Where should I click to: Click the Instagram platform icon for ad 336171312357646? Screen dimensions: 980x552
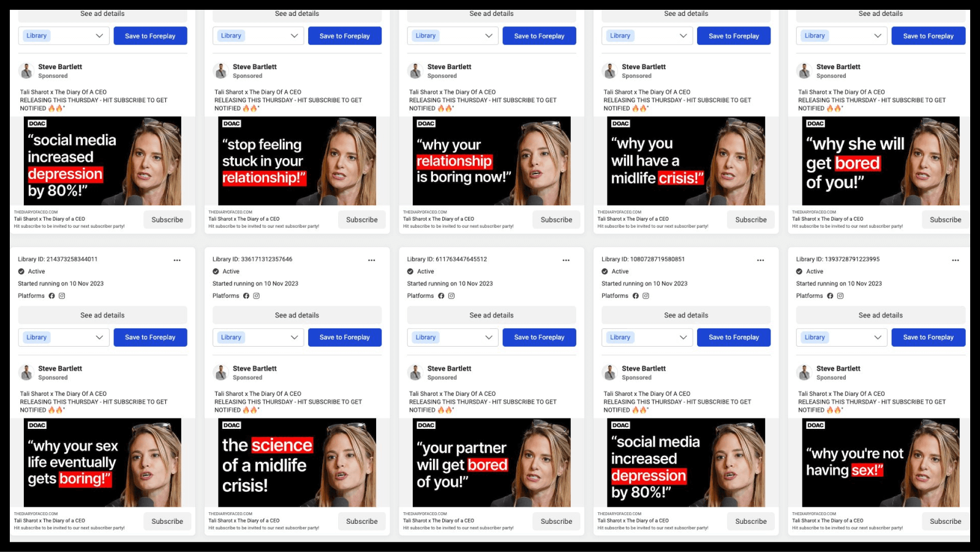[x=257, y=296]
